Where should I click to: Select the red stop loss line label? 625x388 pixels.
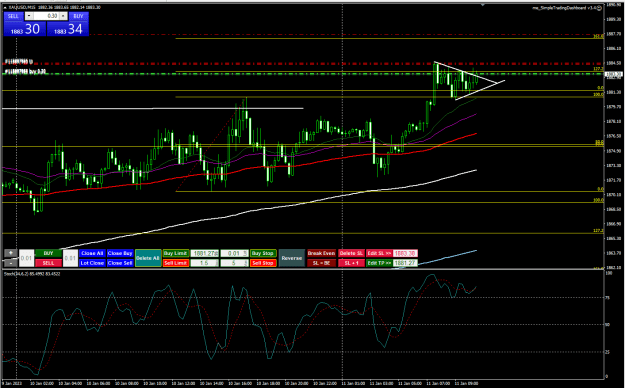(18, 62)
